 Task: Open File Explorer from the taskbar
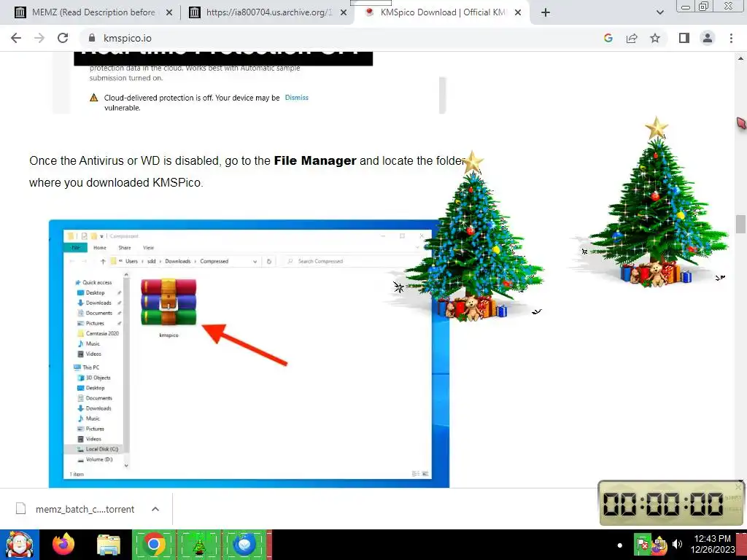(109, 544)
